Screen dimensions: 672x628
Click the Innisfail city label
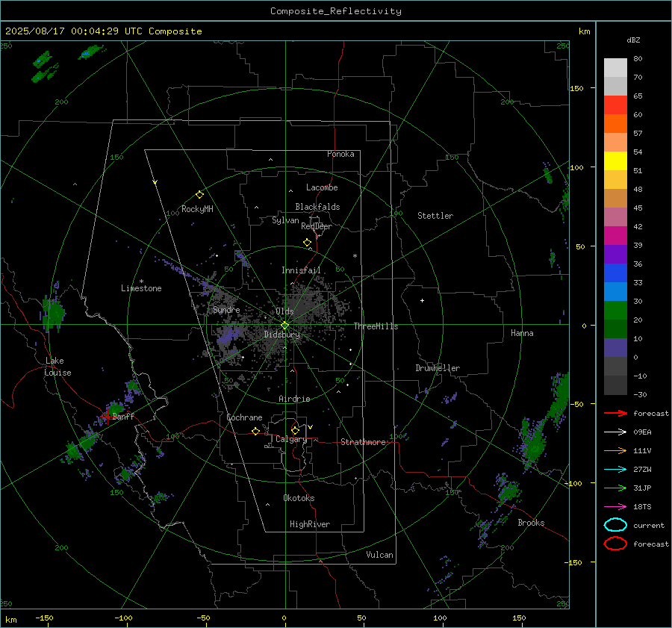click(301, 270)
